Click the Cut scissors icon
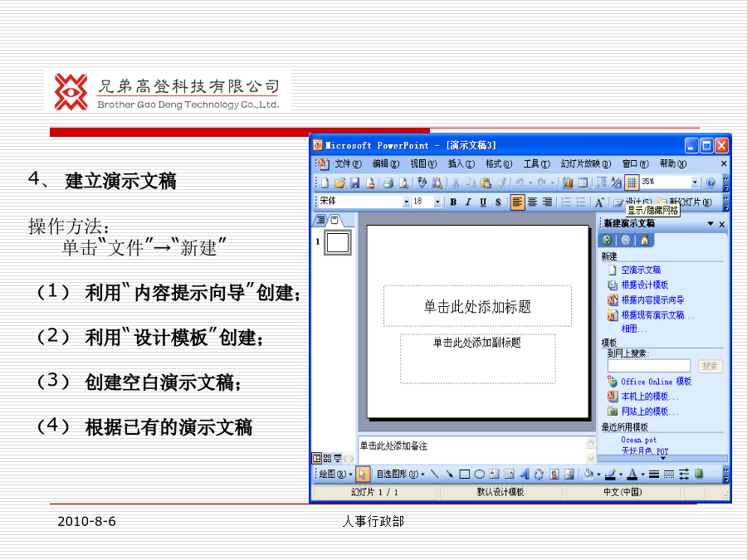The width and height of the screenshot is (747, 560). [456, 183]
